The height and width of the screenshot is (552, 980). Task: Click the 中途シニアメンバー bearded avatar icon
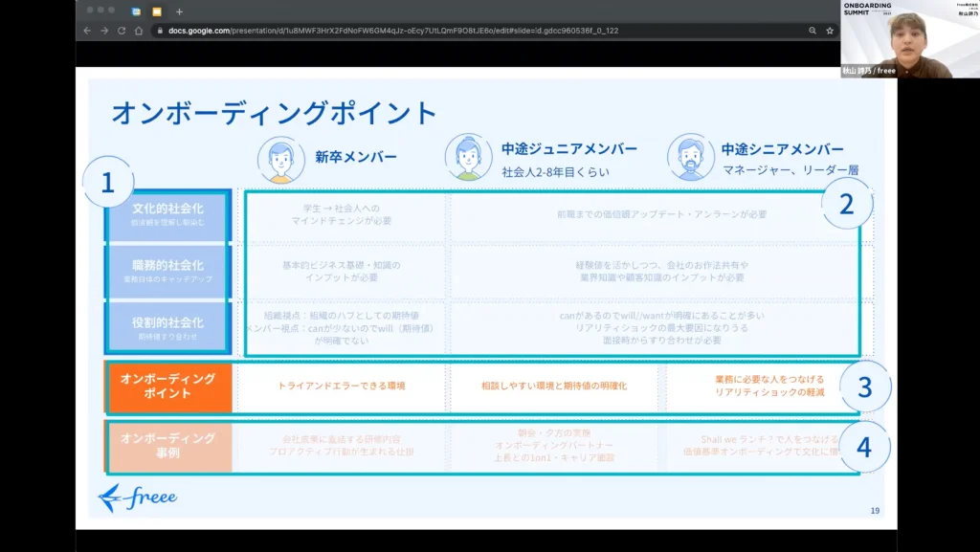coord(691,156)
